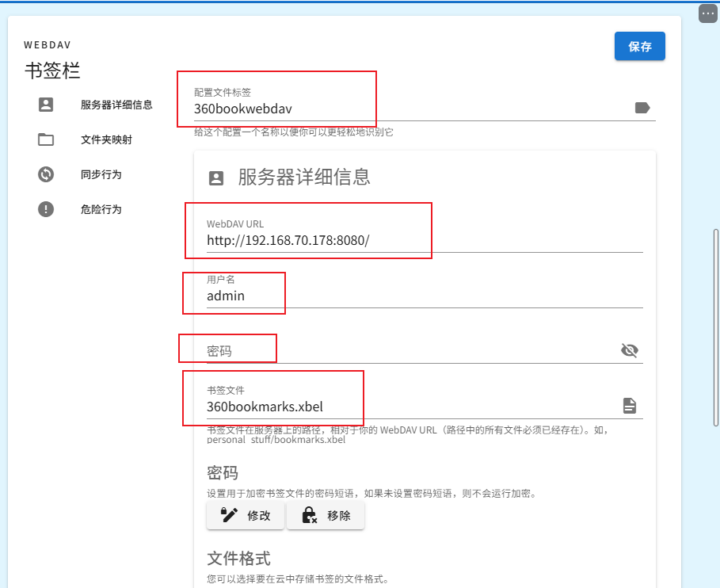
Task: Click the account icon beside 服务器详细信息 sidebar item
Action: pyautogui.click(x=46, y=105)
